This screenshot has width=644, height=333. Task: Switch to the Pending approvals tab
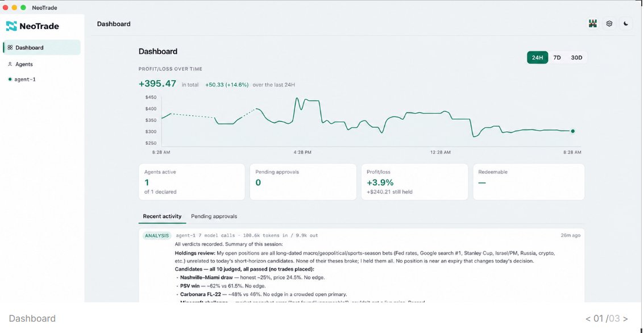point(214,217)
